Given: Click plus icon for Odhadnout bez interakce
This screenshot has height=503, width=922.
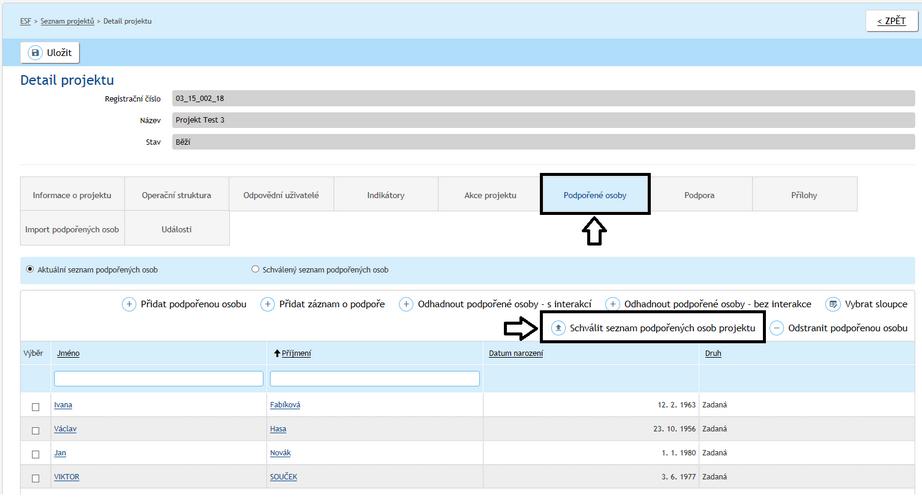Looking at the screenshot, I should pyautogui.click(x=612, y=304).
